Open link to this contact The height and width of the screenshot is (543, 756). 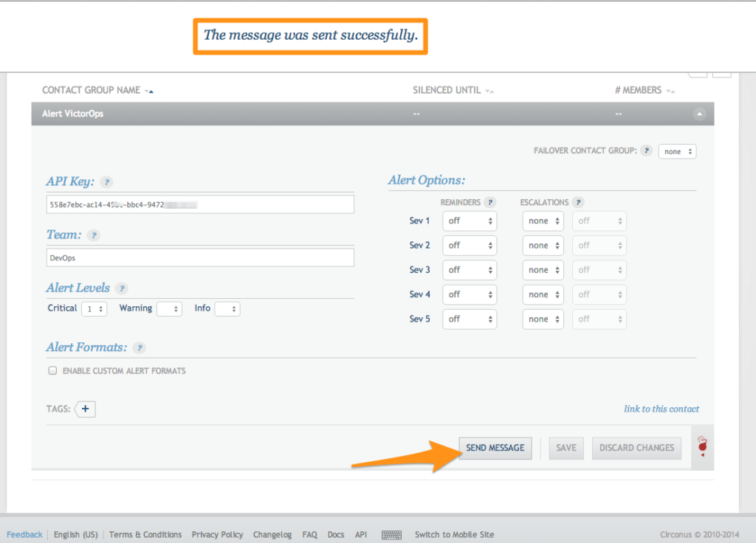tap(661, 409)
